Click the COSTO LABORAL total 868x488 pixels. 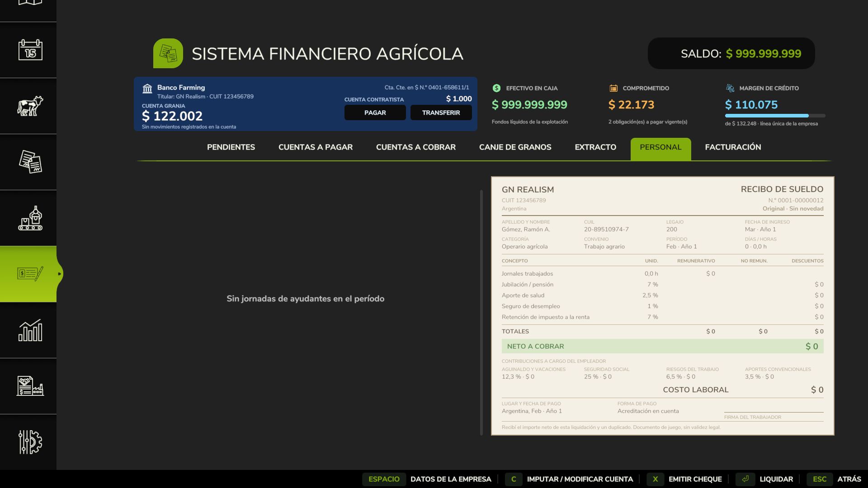pos(743,389)
